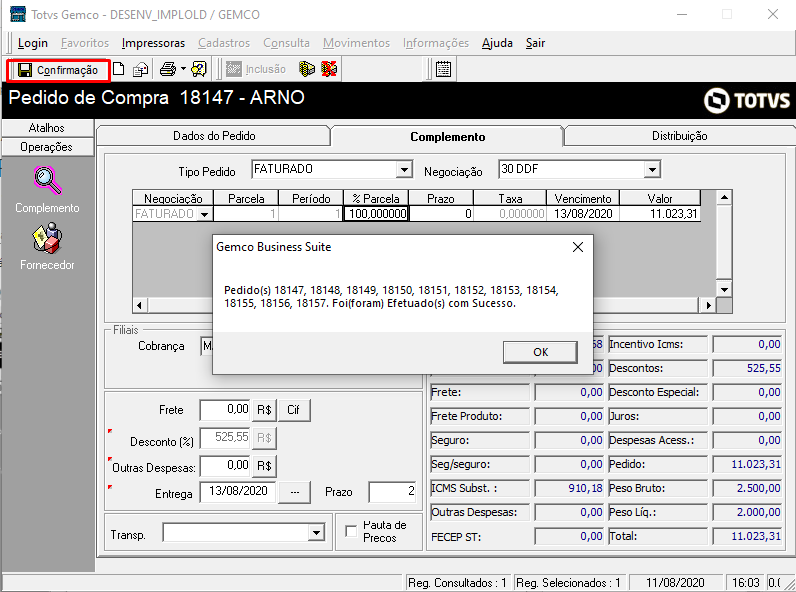Open the Favoritos menu
This screenshot has height=592, width=796.
(85, 43)
